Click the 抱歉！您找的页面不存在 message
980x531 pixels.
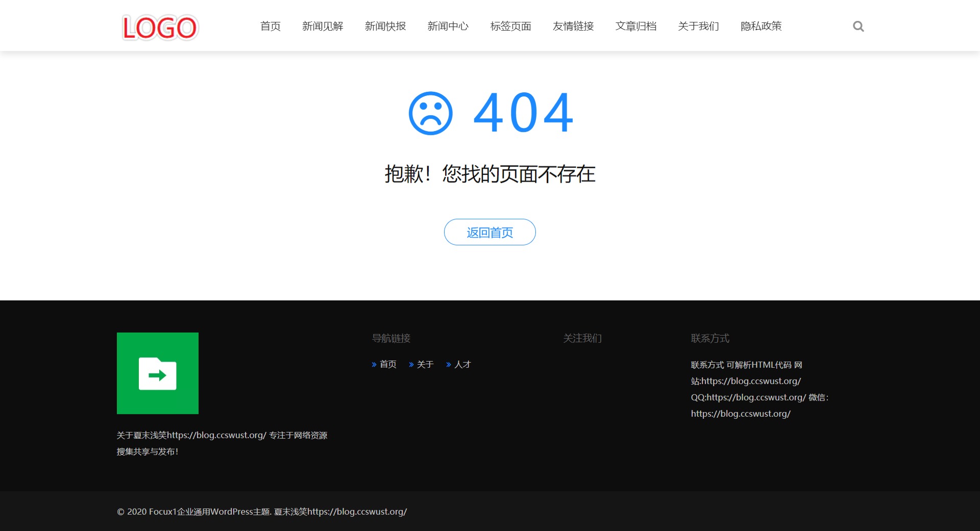[x=490, y=174]
